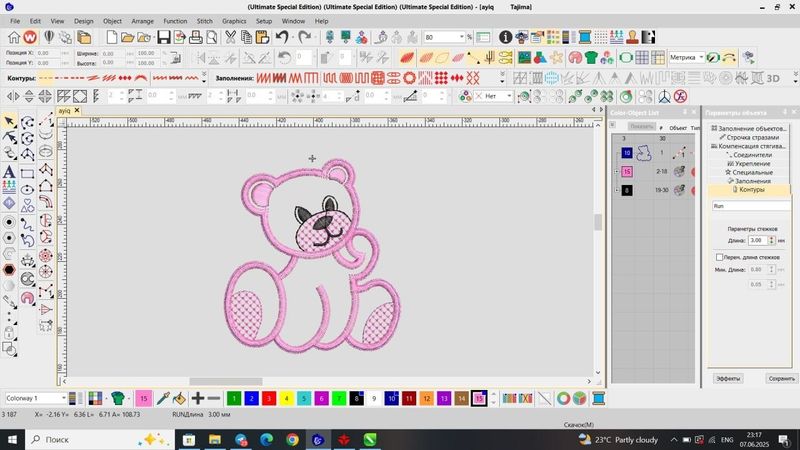
Task: Select green color swatch 1 in palette
Action: [234, 398]
